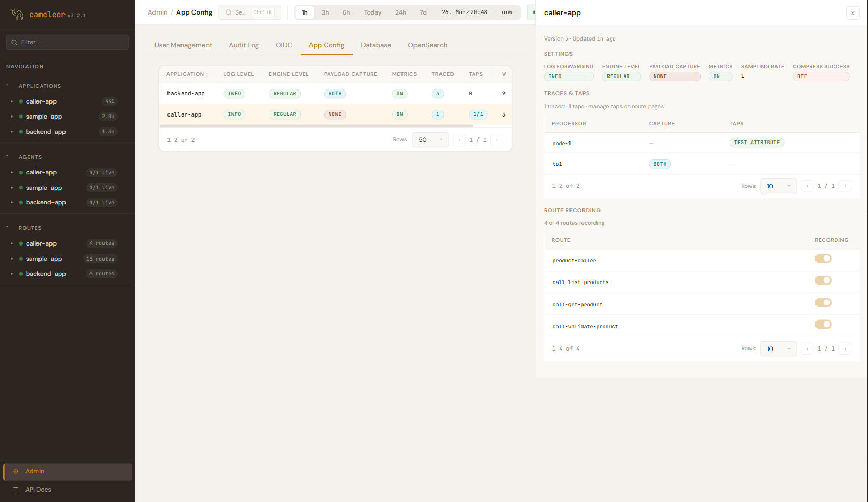Click the Admin breadcrumb link
The width and height of the screenshot is (868, 502).
(x=158, y=12)
